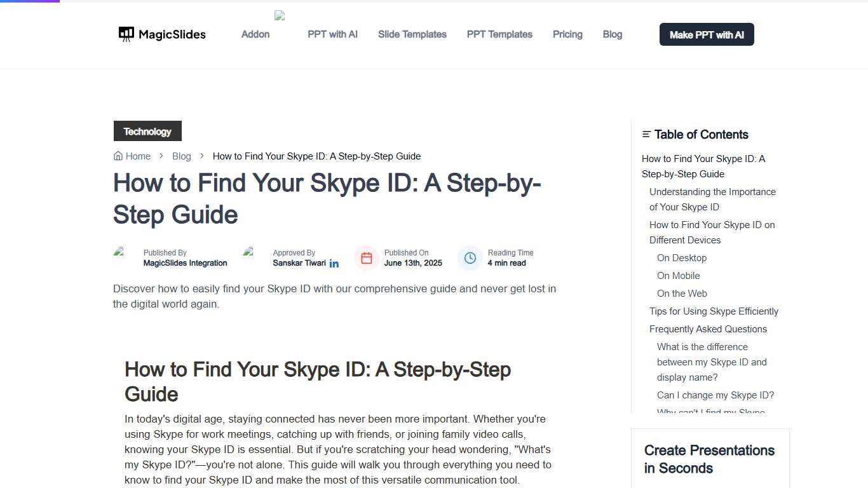Image resolution: width=868 pixels, height=488 pixels.
Task: Select the Technology category tag
Action: [147, 131]
